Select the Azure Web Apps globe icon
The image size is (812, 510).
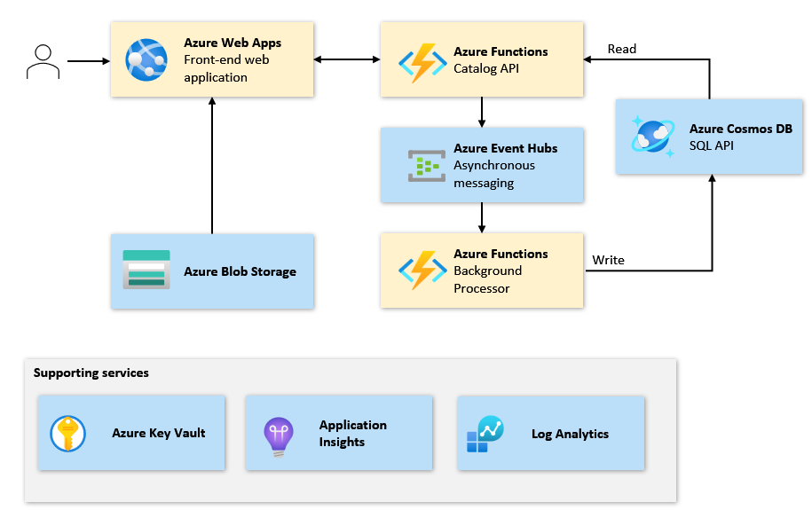(x=146, y=59)
